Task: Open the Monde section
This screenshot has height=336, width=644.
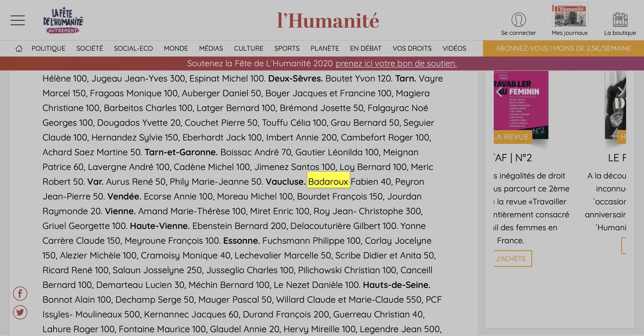Action: point(176,48)
